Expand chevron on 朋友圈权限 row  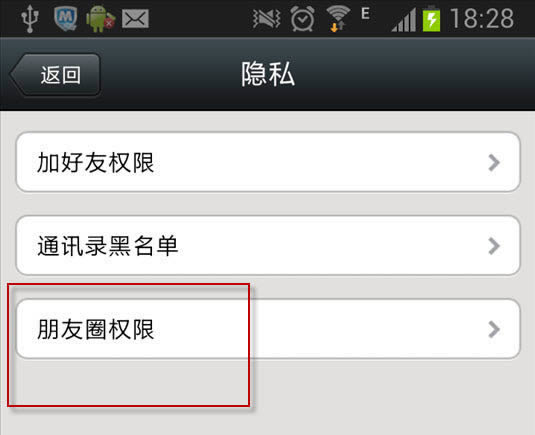(494, 329)
